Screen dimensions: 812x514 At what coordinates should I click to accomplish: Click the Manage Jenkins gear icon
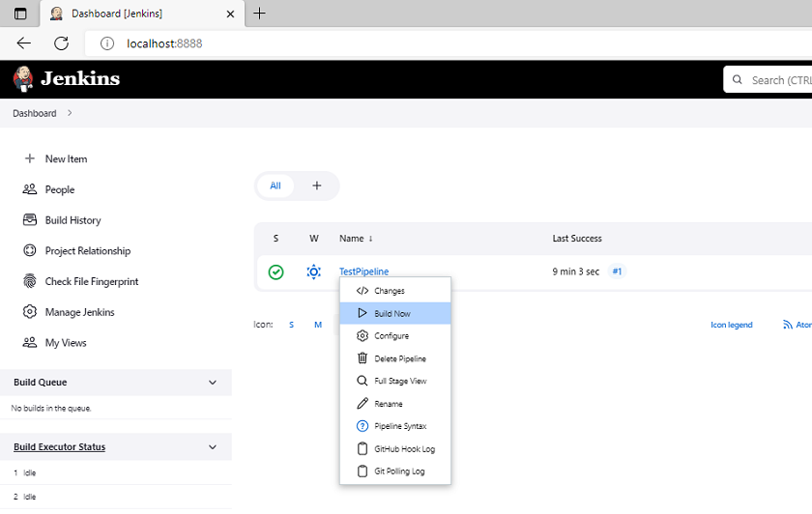click(x=30, y=312)
